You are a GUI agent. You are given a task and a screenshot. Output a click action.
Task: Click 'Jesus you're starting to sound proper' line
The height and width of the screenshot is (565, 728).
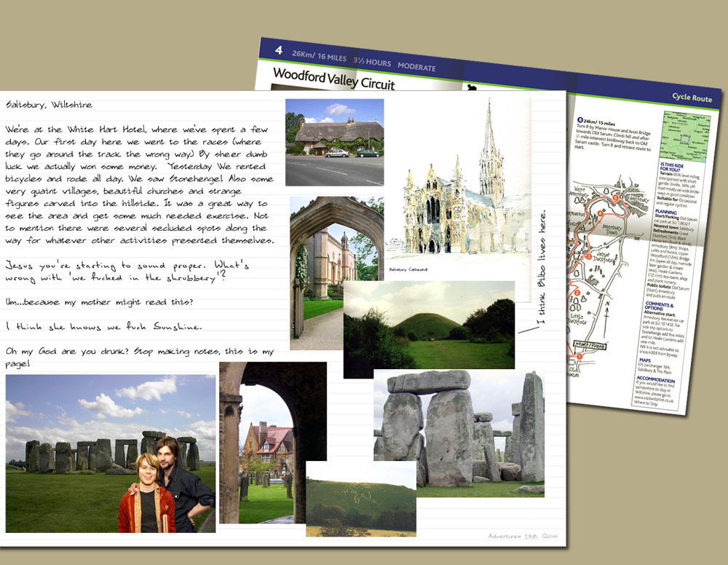(x=127, y=266)
